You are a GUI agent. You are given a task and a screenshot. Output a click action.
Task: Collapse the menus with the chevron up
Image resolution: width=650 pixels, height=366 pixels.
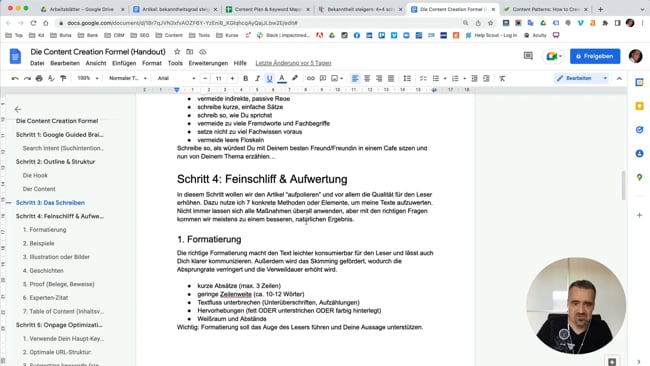tap(619, 78)
